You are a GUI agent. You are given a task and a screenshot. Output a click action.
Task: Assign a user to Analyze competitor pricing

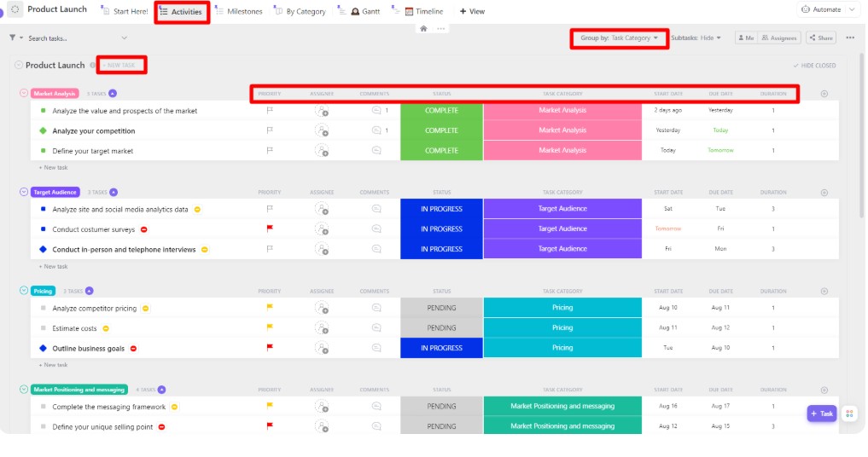[322, 308]
